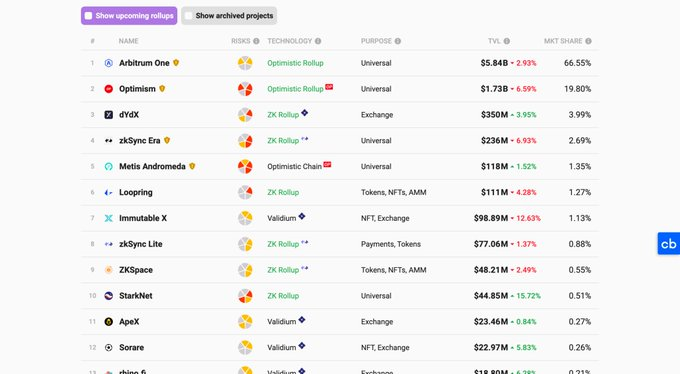This screenshot has height=374, width=680.
Task: Click the zkSync Lite logo icon
Action: pos(109,244)
